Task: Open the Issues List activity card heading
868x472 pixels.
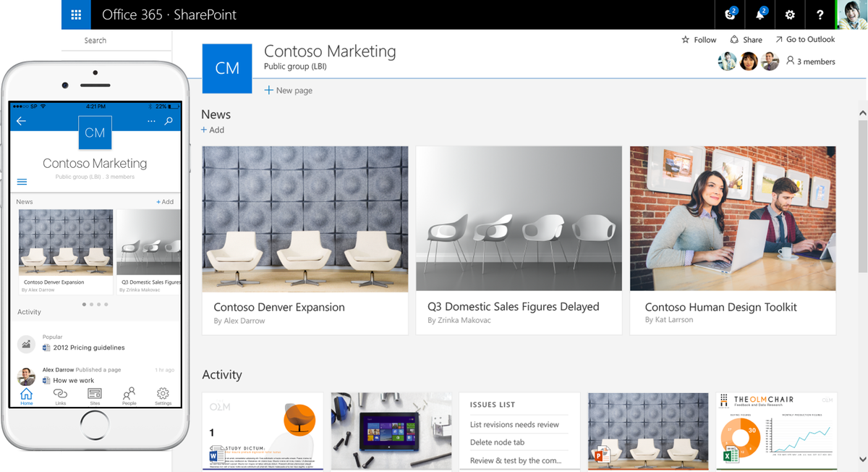Action: click(493, 405)
